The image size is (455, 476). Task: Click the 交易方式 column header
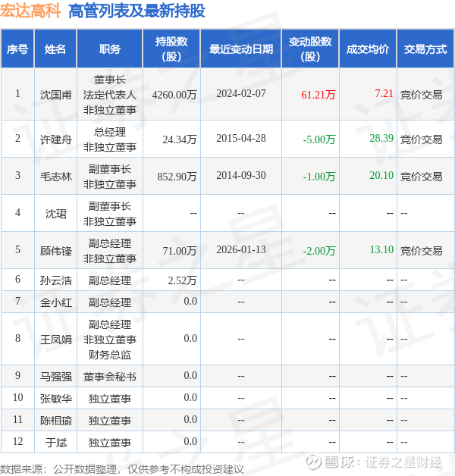(x=425, y=49)
